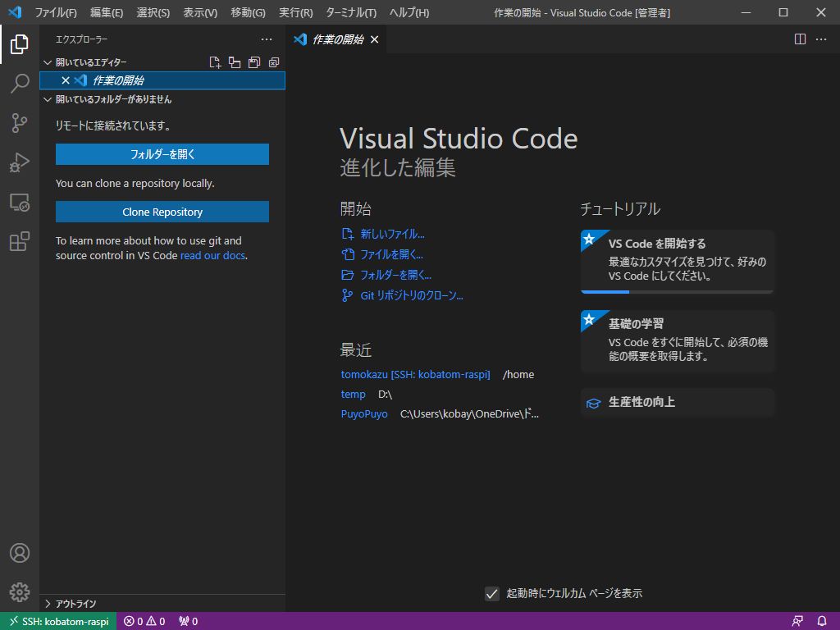This screenshot has height=630, width=840.
Task: Open the Remote Explorer view
Action: pos(19,201)
